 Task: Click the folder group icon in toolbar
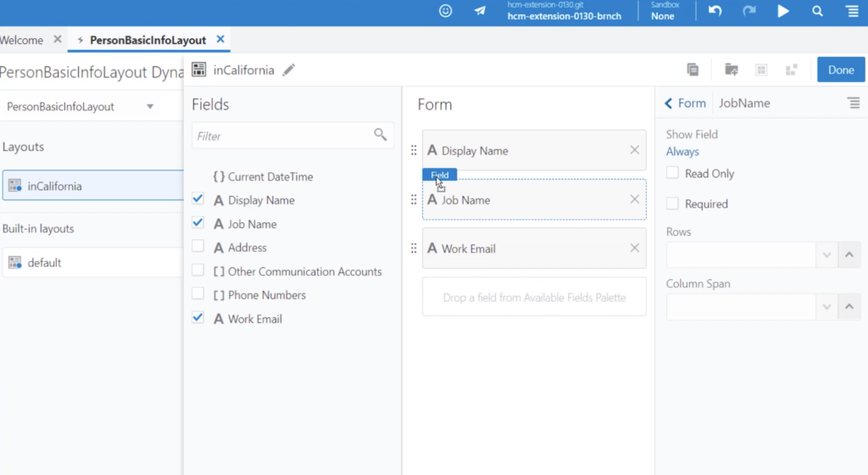coord(732,70)
